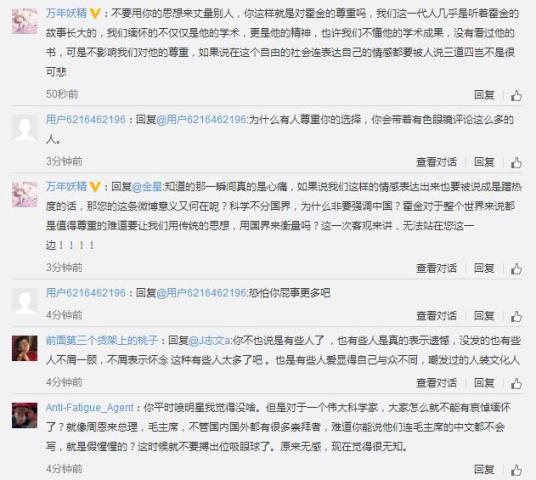Click the yellow V verified badge on first comment
Image resolution: width=536 pixels, height=480 pixels.
click(x=95, y=14)
